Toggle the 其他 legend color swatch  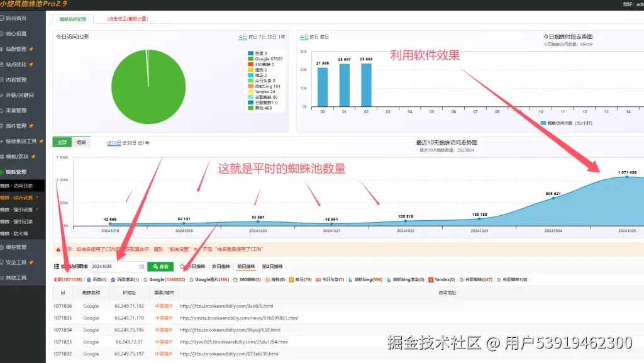point(250,108)
